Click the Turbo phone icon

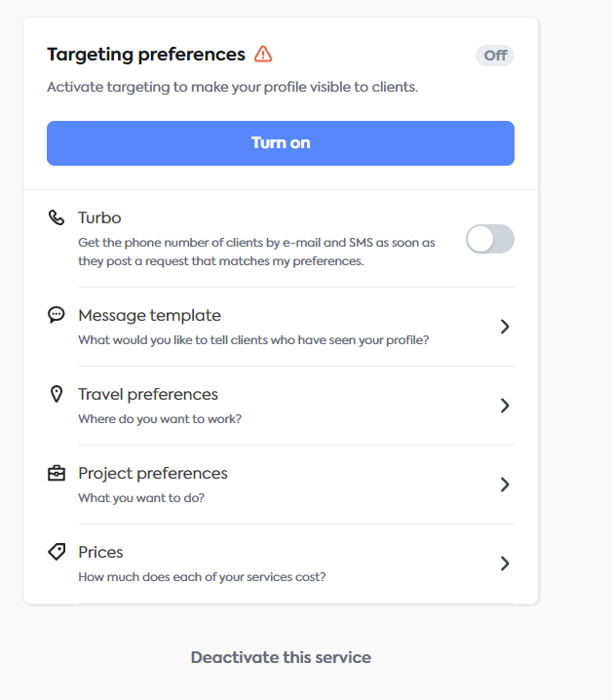click(57, 217)
